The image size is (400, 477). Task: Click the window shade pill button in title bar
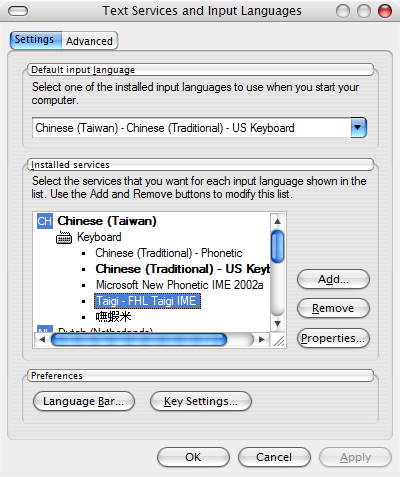(18, 11)
